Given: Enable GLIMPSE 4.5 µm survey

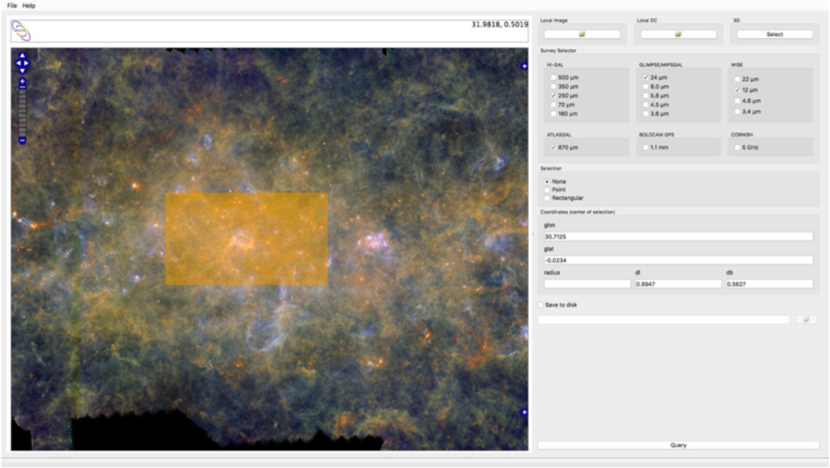Looking at the screenshot, I should coord(646,104).
